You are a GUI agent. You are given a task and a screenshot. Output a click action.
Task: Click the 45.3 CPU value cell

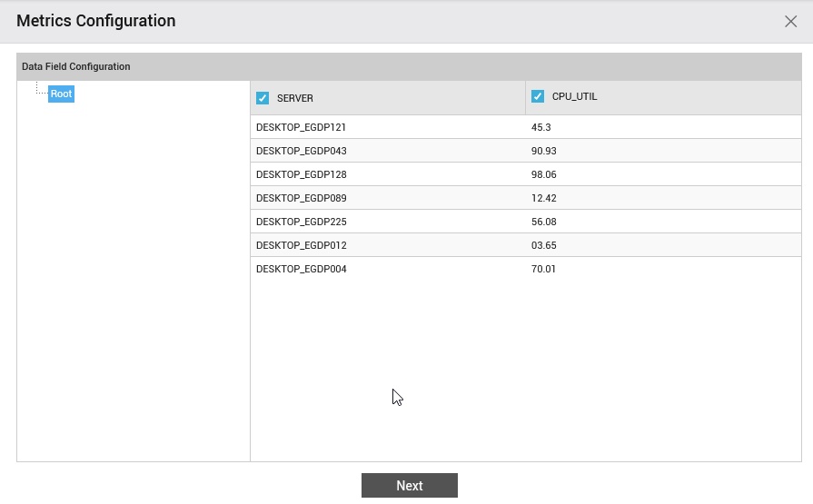663,127
